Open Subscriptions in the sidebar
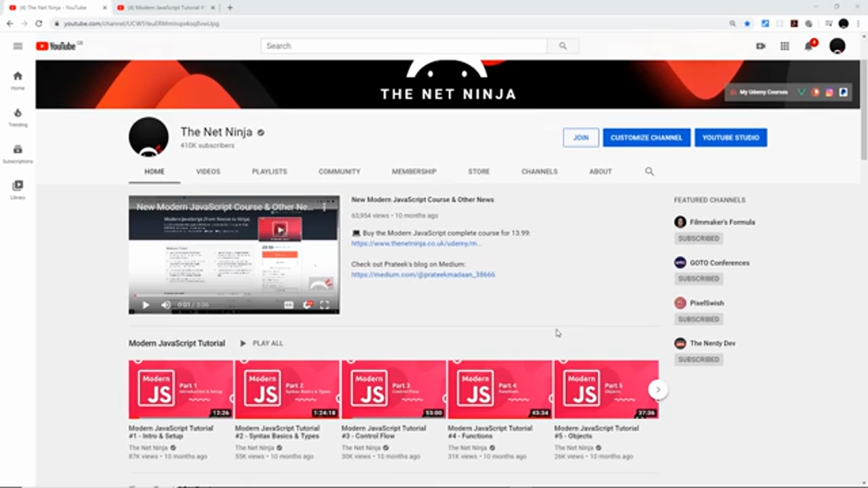This screenshot has width=868, height=488. [x=18, y=154]
